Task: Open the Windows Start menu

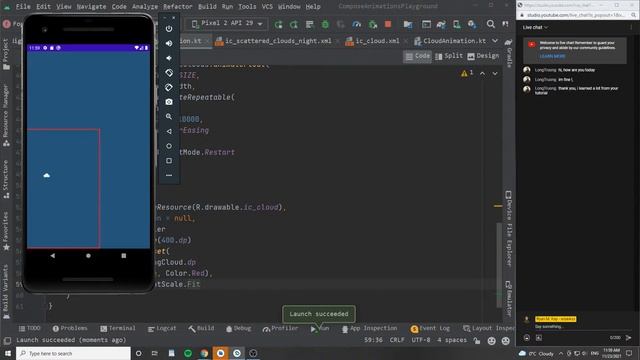Action: click(x=7, y=353)
